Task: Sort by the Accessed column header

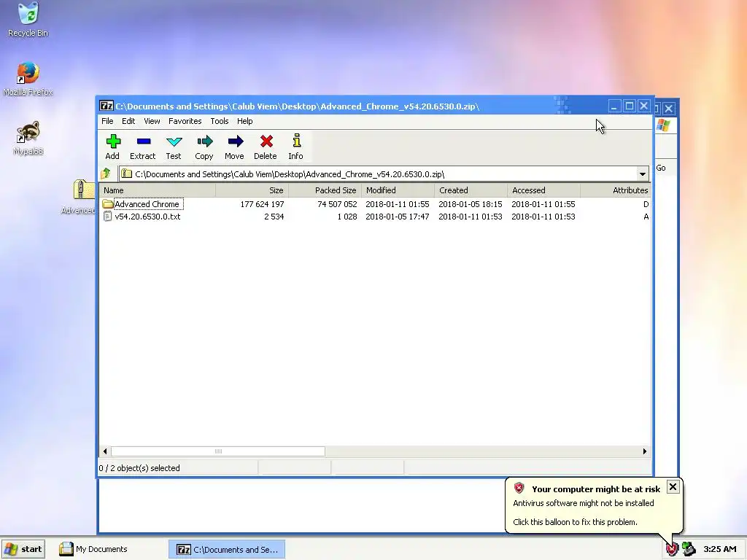Action: pos(543,190)
